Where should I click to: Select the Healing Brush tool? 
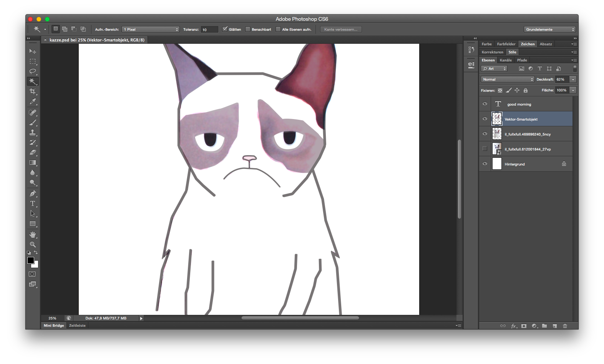(x=33, y=113)
